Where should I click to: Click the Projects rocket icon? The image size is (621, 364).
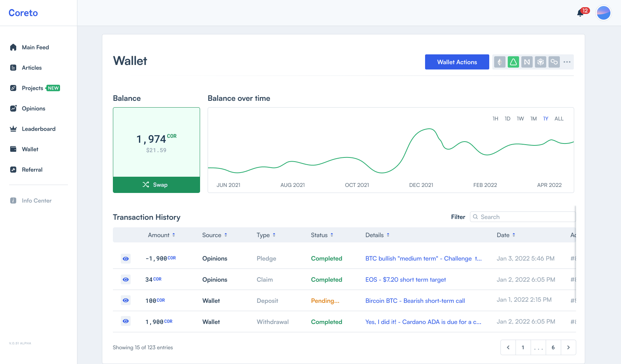(x=13, y=88)
